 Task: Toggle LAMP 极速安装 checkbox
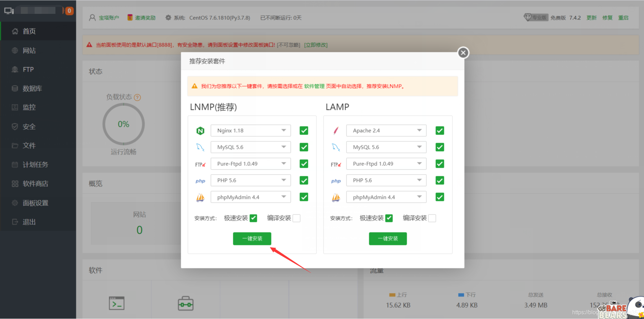click(389, 218)
